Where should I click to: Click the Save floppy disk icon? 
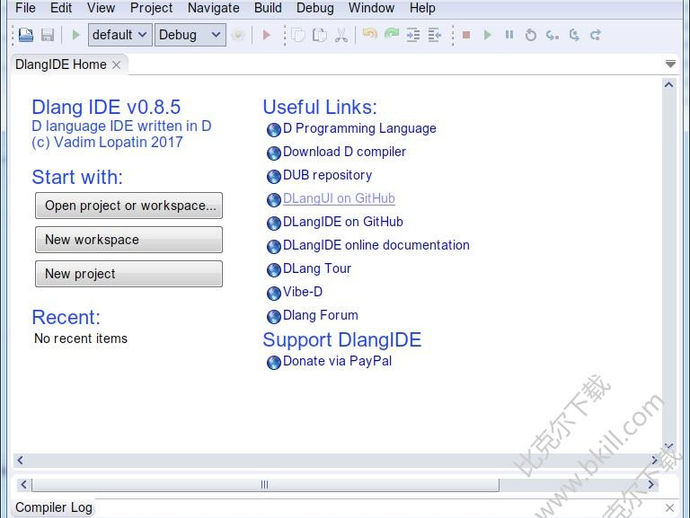(x=48, y=35)
